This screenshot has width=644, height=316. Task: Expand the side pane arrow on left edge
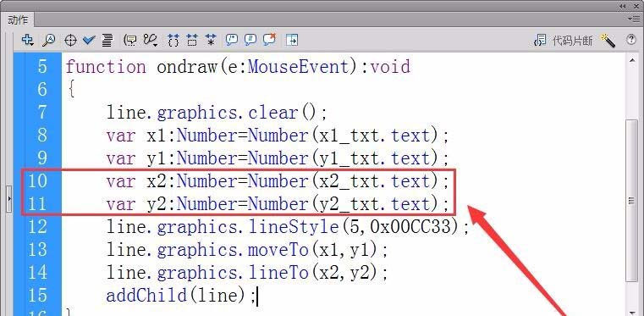tap(9, 199)
